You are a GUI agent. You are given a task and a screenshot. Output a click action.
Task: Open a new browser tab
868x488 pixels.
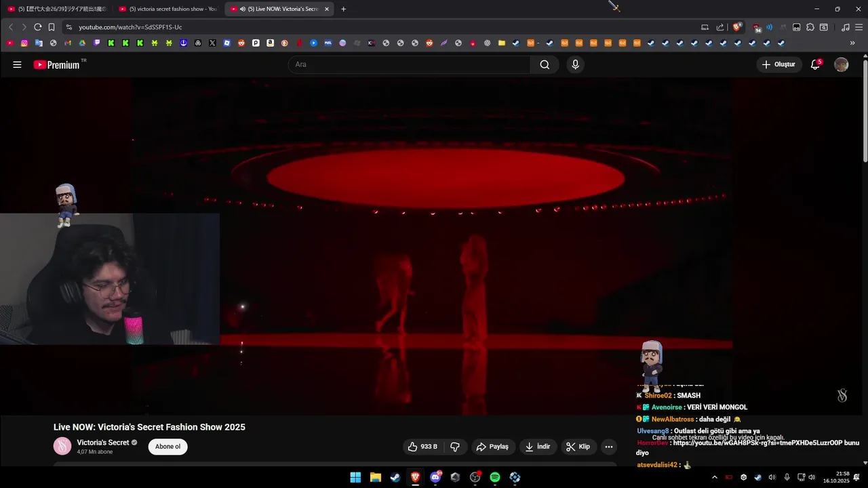(343, 9)
